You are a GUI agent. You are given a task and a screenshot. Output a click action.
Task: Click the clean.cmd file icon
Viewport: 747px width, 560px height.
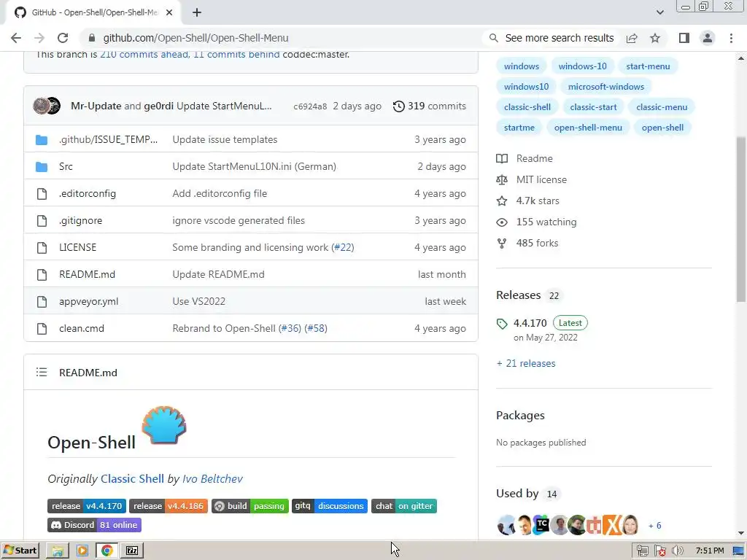pyautogui.click(x=42, y=329)
